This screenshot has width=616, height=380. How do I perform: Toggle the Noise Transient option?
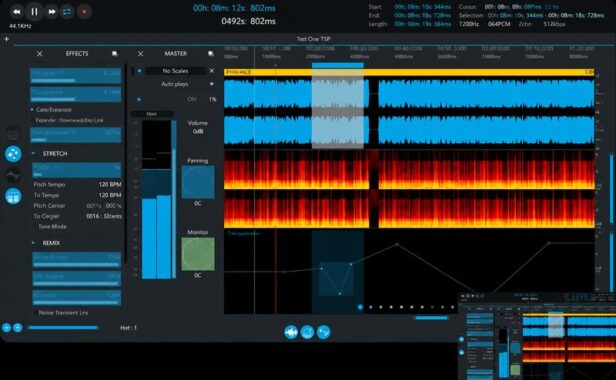63,313
